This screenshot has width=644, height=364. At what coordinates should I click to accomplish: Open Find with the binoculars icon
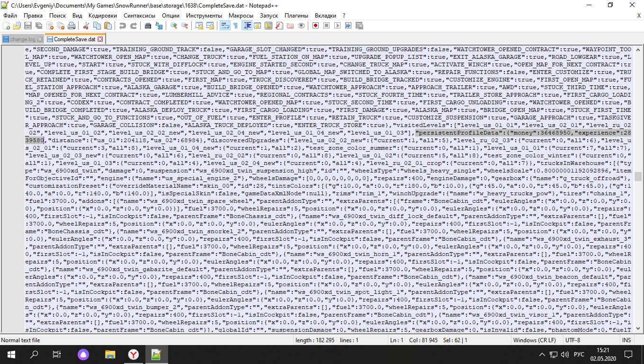pos(149,26)
